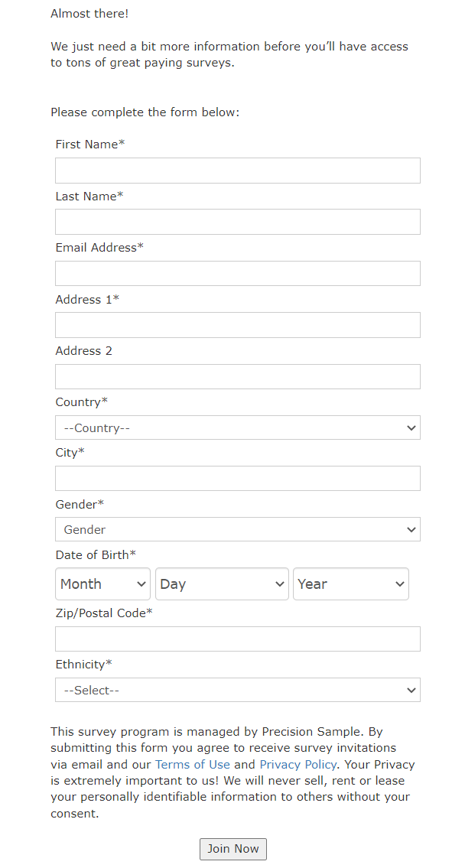
Task: Click into the Email Address field
Action: click(237, 273)
